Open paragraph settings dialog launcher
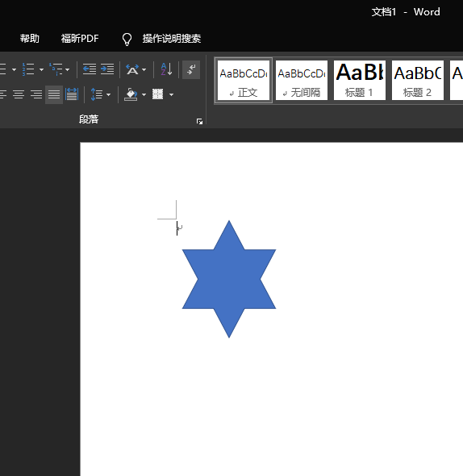The width and height of the screenshot is (463, 476). pyautogui.click(x=199, y=122)
